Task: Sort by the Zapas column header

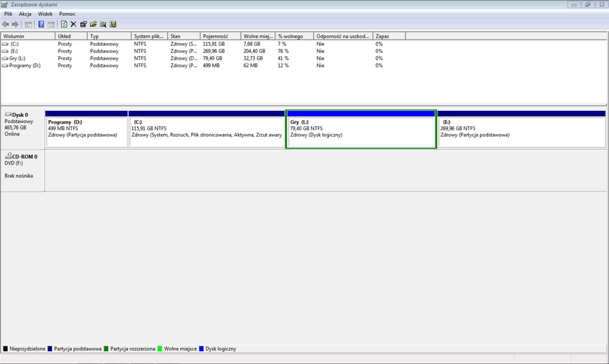Action: point(389,36)
